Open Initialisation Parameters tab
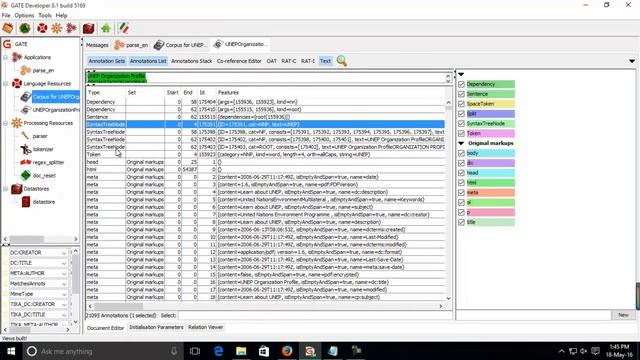 pos(156,327)
